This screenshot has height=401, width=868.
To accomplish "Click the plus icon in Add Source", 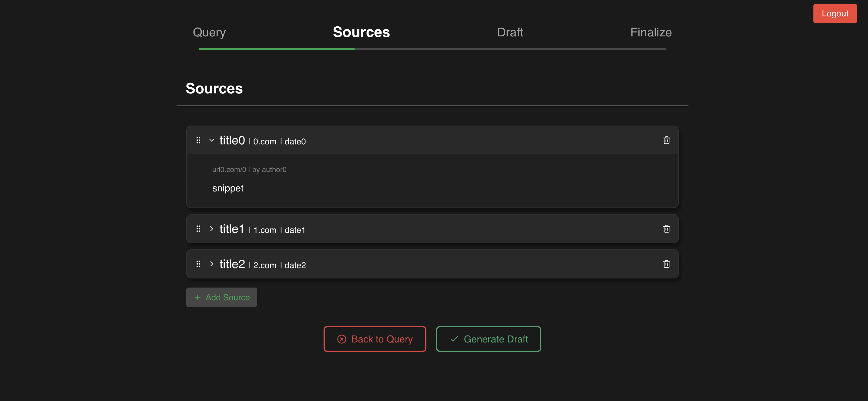I will 197,297.
